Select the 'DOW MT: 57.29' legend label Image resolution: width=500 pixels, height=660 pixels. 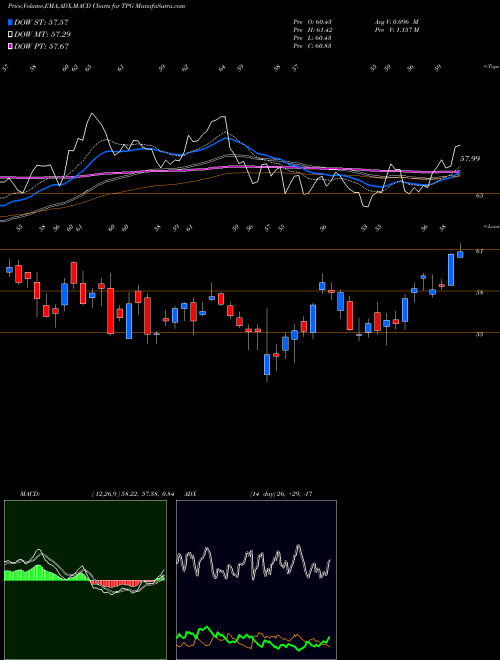tap(42, 35)
